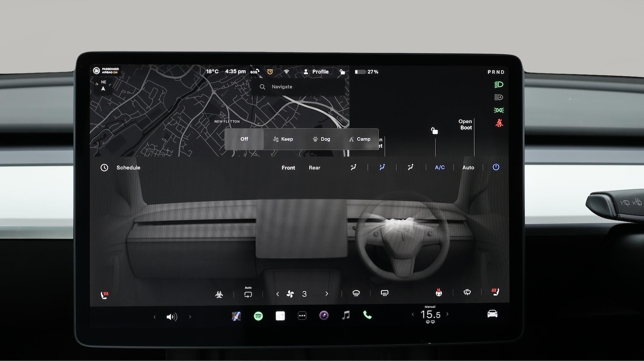Increase fan speed with right arrow
Image resolution: width=644 pixels, height=361 pixels.
pyautogui.click(x=327, y=294)
